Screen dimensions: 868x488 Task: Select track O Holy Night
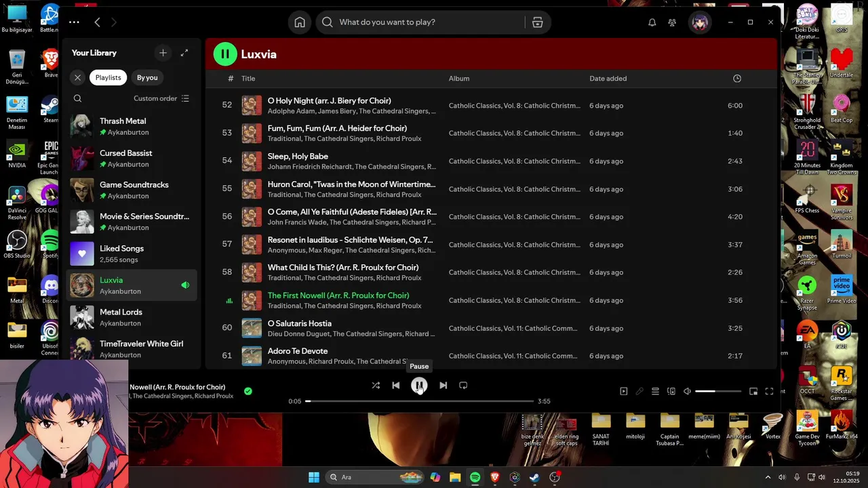(491, 106)
